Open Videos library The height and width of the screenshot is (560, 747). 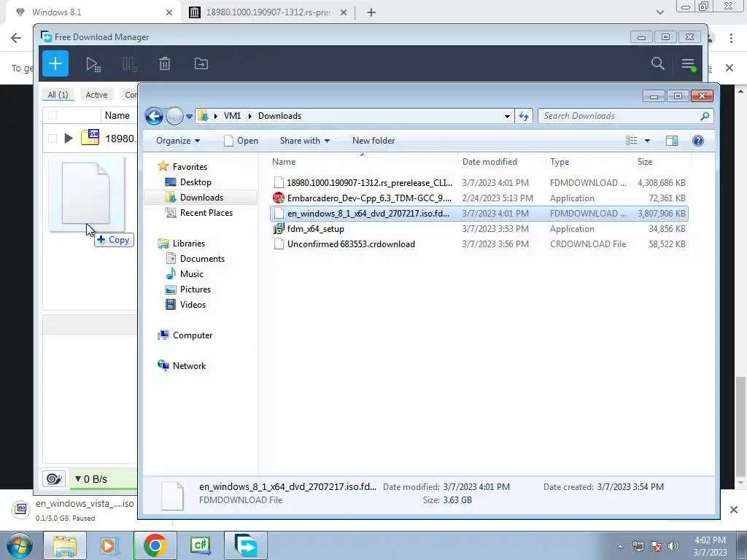[x=193, y=304]
